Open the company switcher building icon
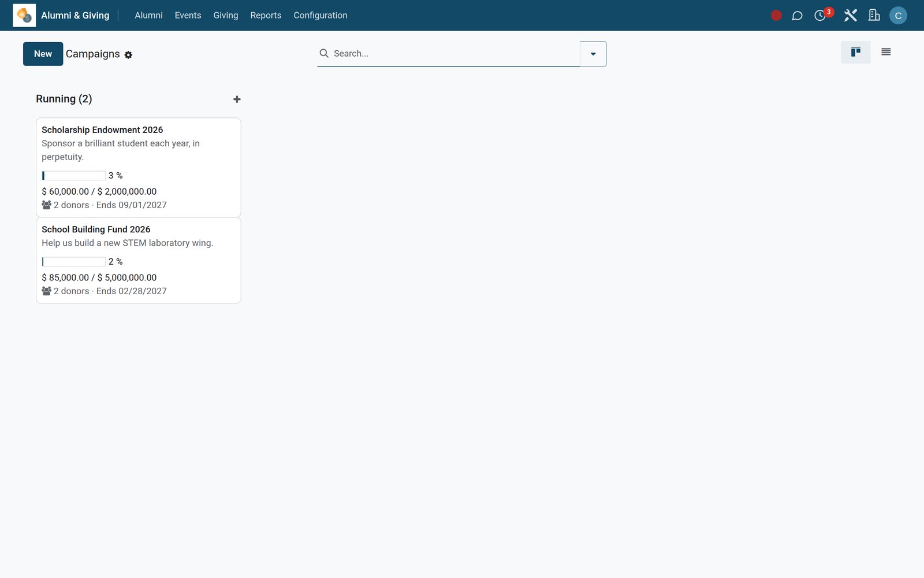 874,16
